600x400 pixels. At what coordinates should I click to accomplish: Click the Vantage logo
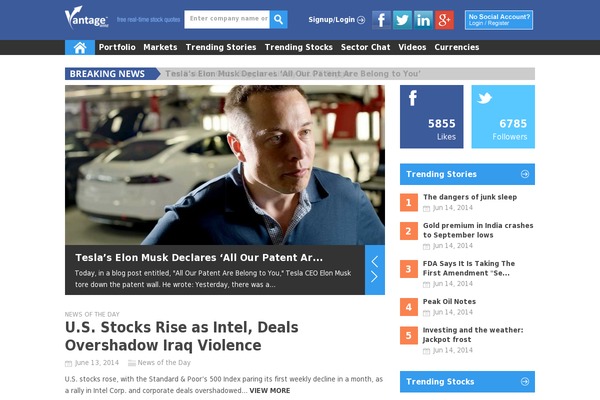[x=86, y=18]
